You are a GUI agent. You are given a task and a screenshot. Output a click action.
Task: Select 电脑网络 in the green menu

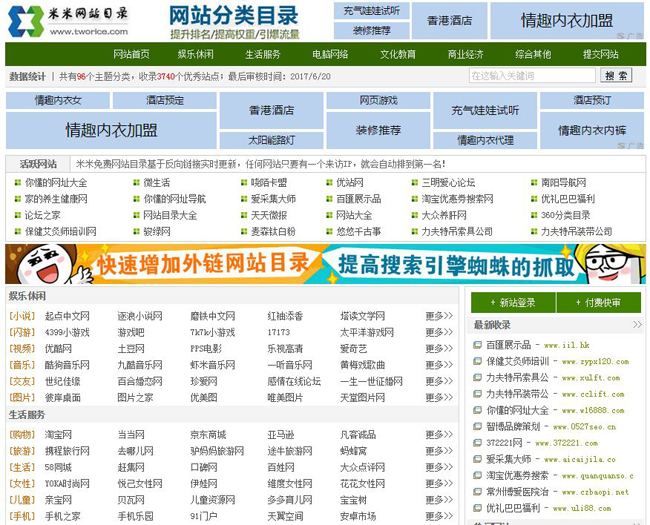[x=330, y=54]
